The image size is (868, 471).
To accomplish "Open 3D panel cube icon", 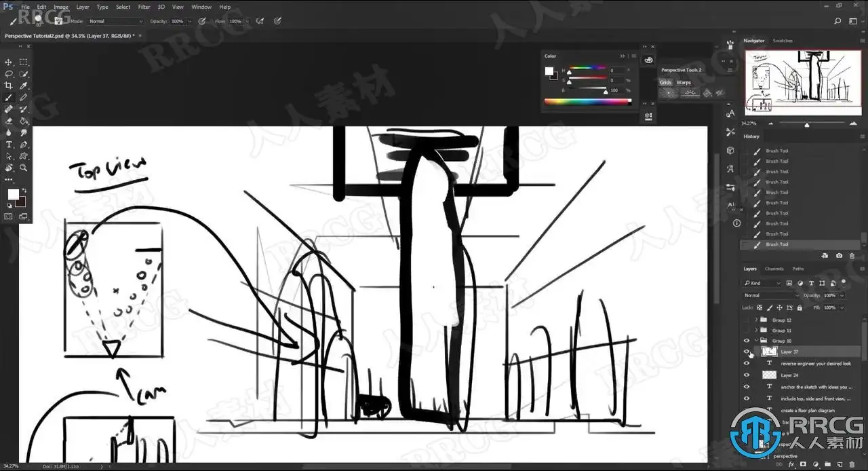I will (x=730, y=151).
